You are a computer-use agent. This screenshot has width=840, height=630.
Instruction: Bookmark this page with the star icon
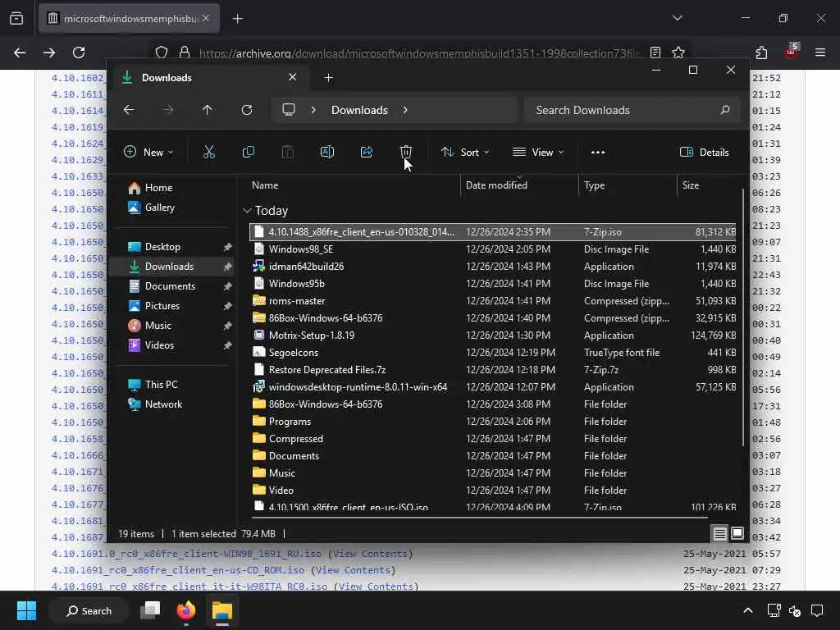[x=678, y=52]
